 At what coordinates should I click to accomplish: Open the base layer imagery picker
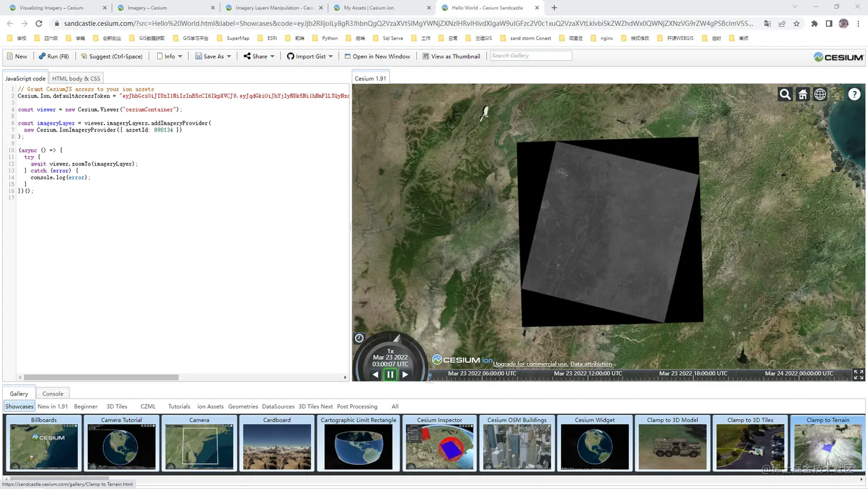tap(837, 94)
